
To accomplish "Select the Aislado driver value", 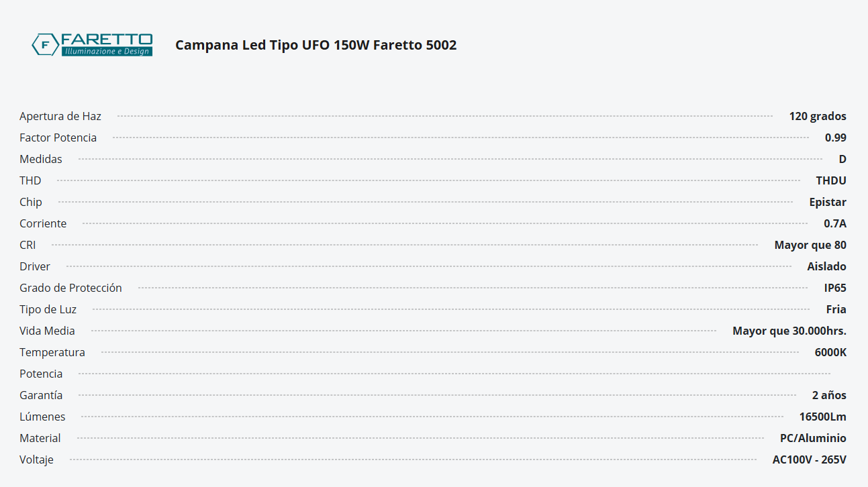I will pos(826,266).
